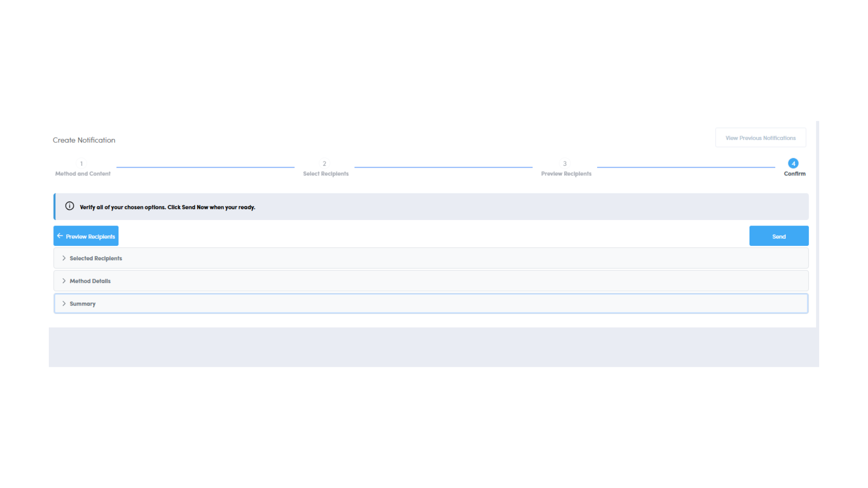Click the info circle icon in banner
The height and width of the screenshot is (488, 868).
70,206
